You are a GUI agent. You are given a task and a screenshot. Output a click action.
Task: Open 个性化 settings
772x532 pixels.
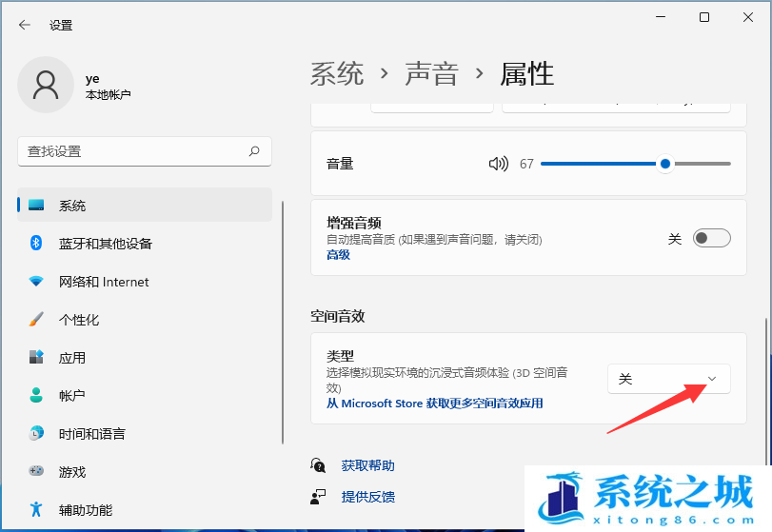(145, 319)
